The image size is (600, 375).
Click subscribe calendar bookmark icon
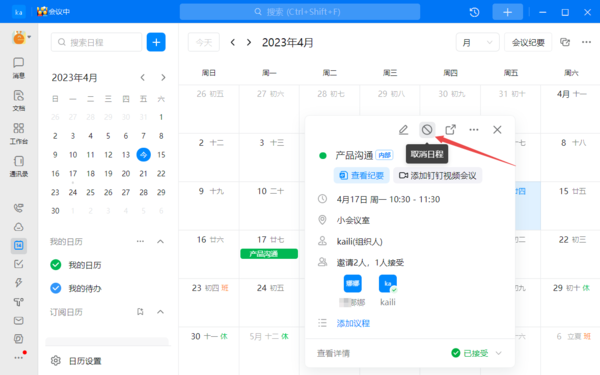coord(140,312)
